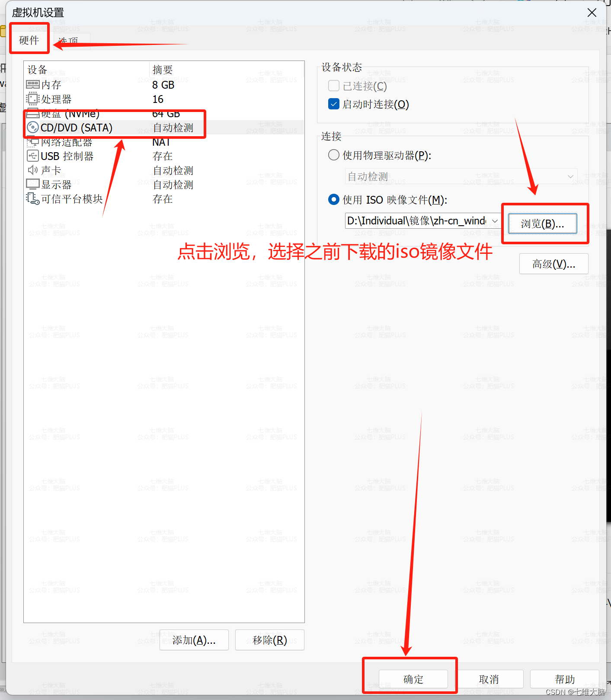Open the 自动检测 physical drive dropdown
This screenshot has width=611, height=700.
coord(461,176)
